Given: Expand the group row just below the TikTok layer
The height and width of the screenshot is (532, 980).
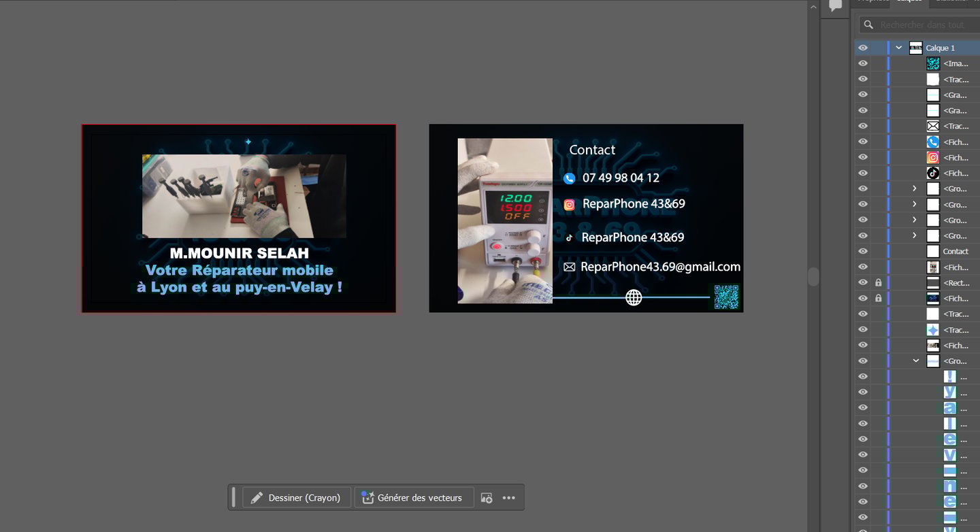Looking at the screenshot, I should (915, 188).
